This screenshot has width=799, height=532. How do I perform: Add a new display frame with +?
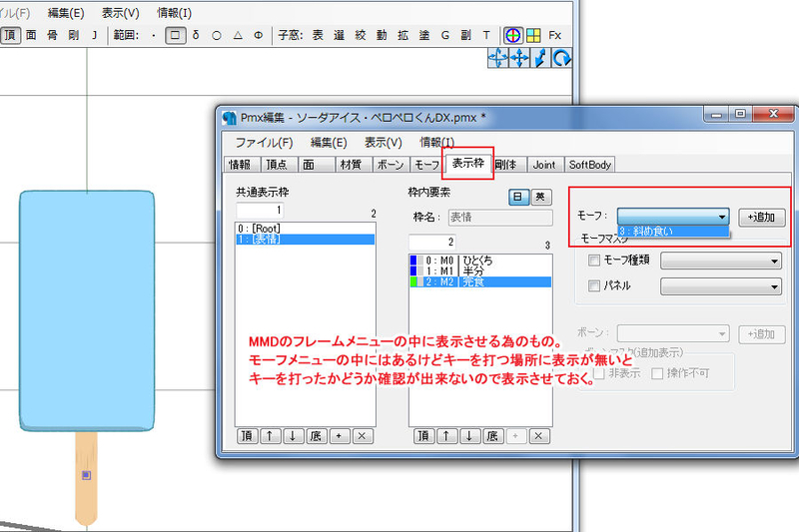click(x=340, y=436)
